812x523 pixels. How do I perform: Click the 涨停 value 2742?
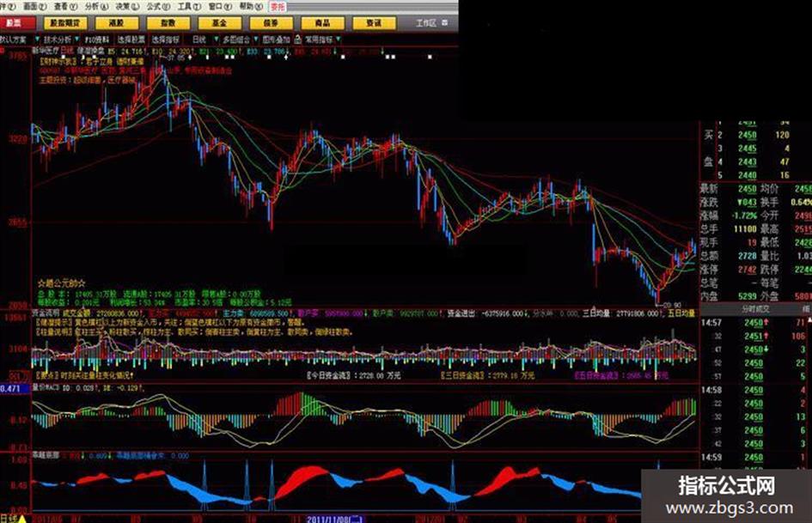click(748, 270)
